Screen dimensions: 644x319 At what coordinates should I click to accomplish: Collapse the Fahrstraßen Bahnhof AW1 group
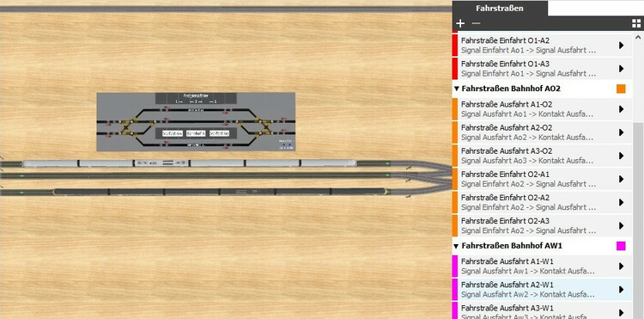pyautogui.click(x=456, y=246)
